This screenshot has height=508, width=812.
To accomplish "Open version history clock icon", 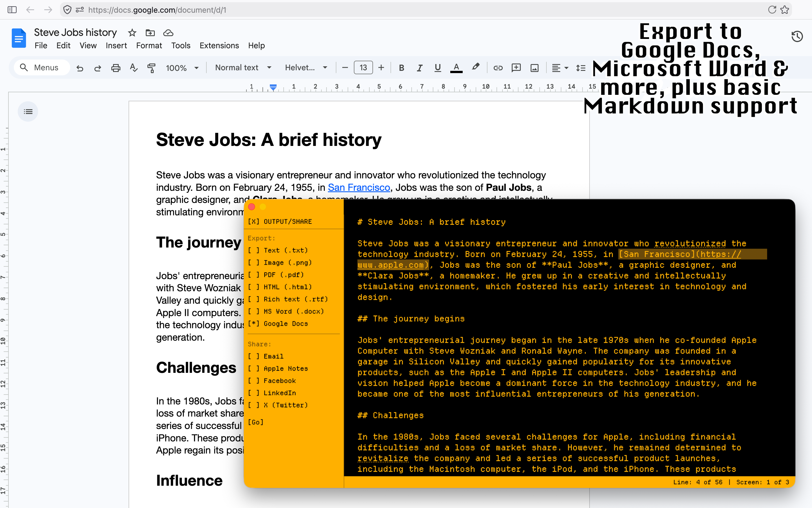I will (797, 36).
